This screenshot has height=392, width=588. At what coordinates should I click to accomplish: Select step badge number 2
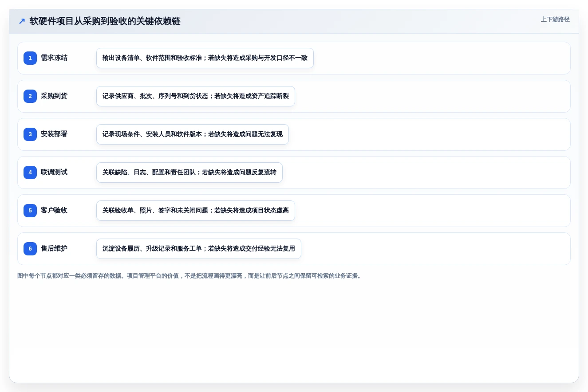point(30,96)
